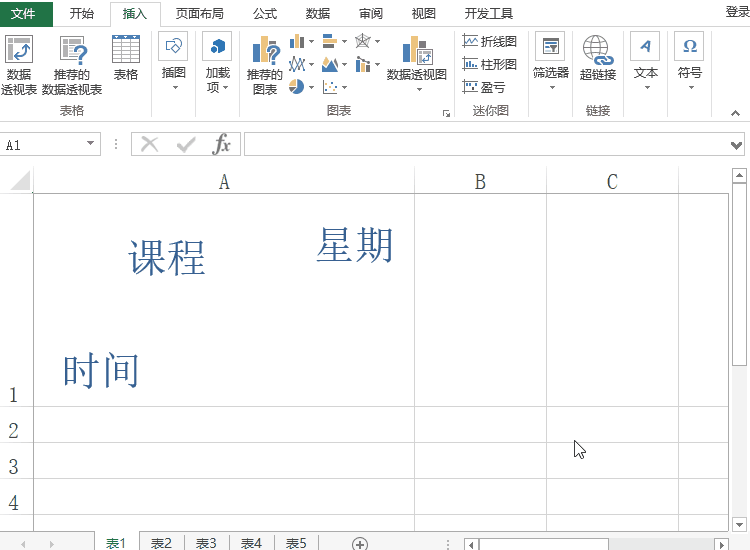Open the Symbols (符号) menu
The image size is (750, 550).
click(690, 61)
